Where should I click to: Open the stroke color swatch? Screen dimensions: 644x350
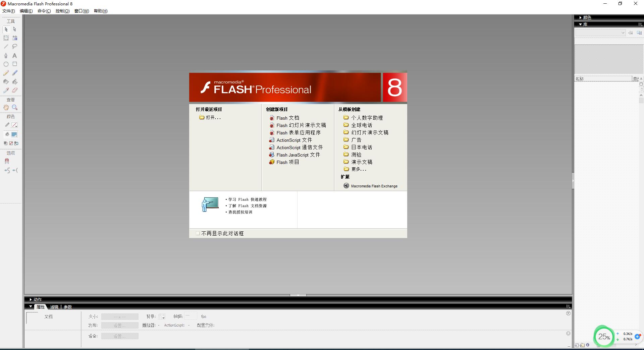[14, 125]
